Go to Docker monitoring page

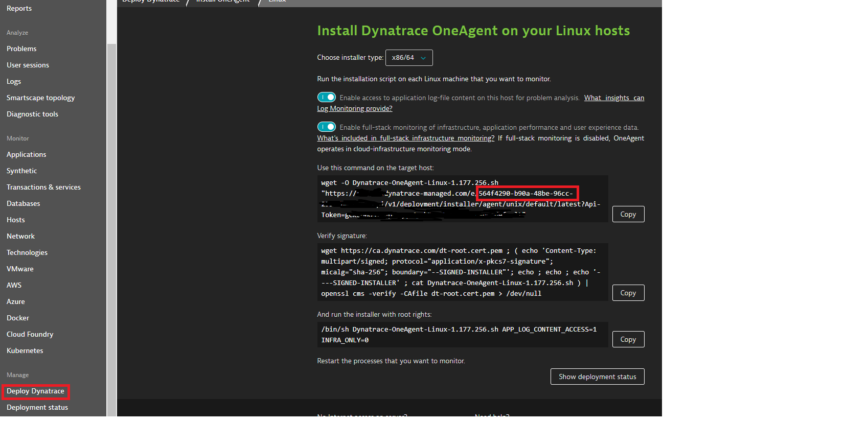[17, 318]
